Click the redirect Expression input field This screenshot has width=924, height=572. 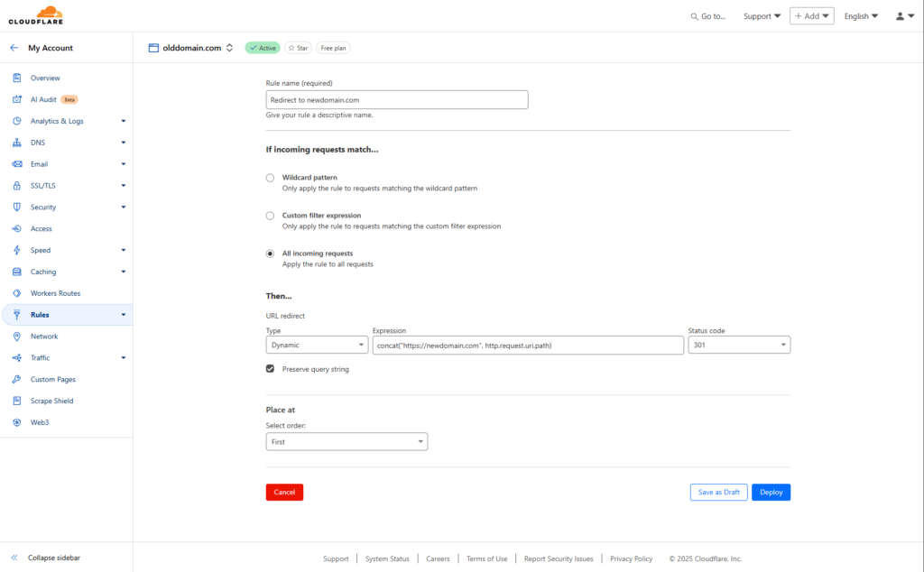coord(528,346)
